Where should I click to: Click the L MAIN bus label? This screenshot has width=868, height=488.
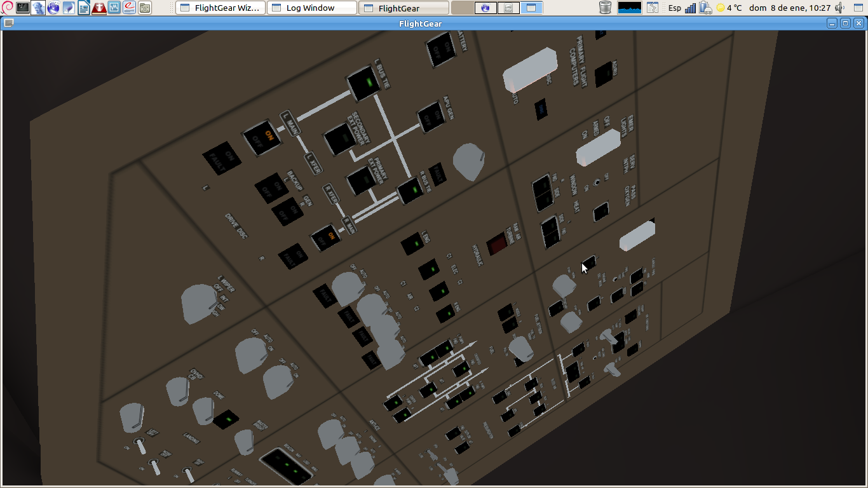pos(290,123)
